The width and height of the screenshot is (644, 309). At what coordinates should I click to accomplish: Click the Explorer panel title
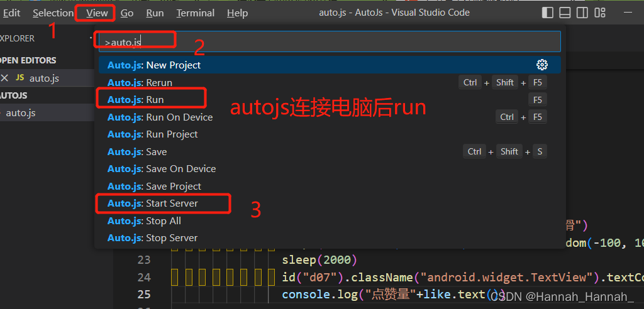[x=17, y=38]
